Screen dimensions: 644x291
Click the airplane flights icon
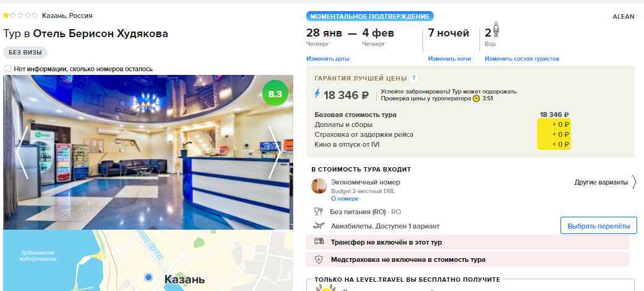(x=319, y=225)
